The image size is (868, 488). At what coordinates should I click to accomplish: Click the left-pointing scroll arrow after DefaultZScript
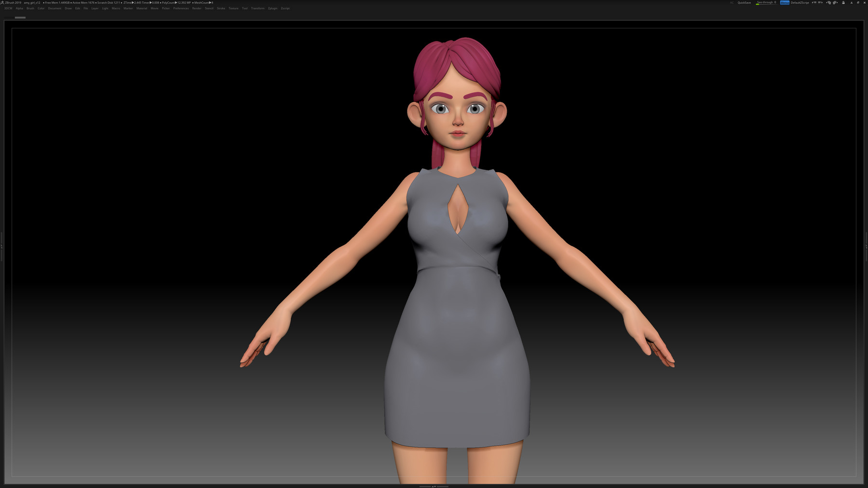(813, 2)
